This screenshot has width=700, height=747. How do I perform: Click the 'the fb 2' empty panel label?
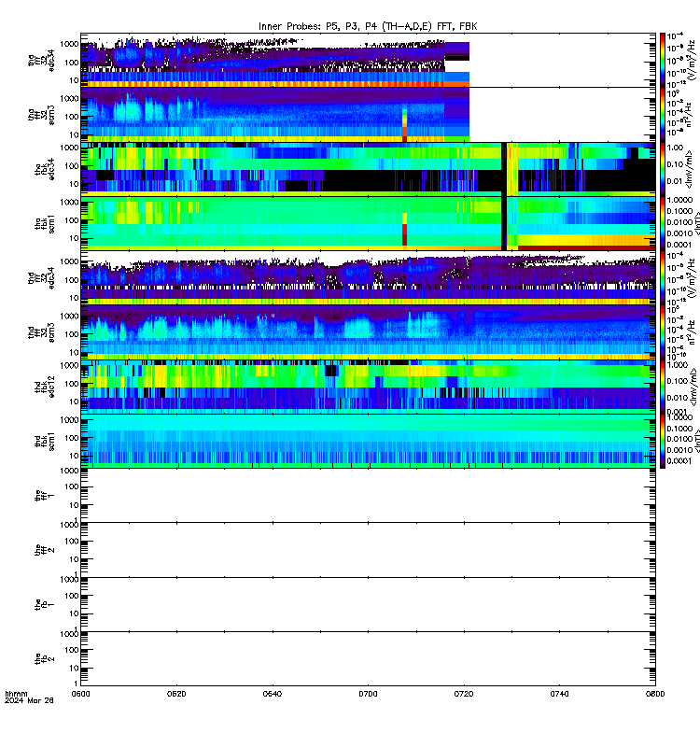(x=45, y=659)
